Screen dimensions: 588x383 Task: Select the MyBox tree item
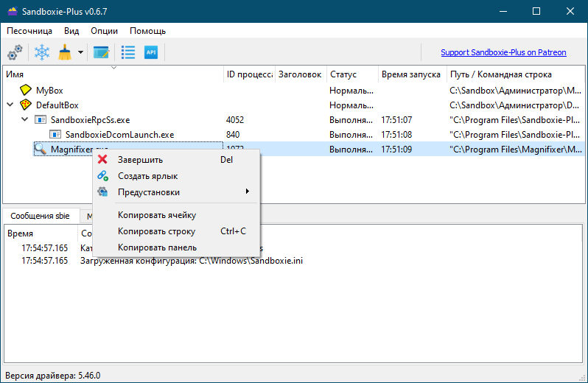click(x=49, y=91)
